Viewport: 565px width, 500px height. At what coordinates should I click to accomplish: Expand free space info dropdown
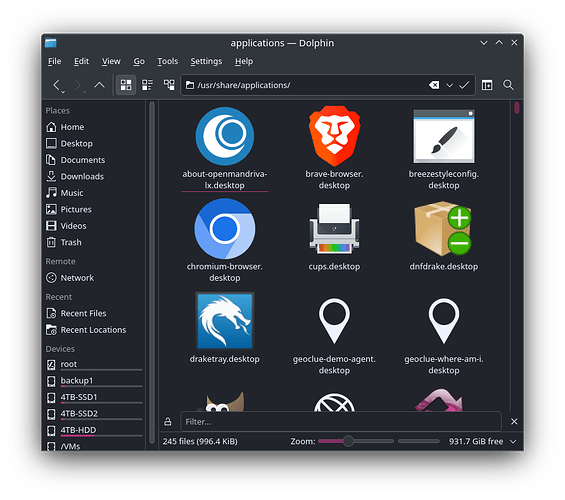click(513, 441)
